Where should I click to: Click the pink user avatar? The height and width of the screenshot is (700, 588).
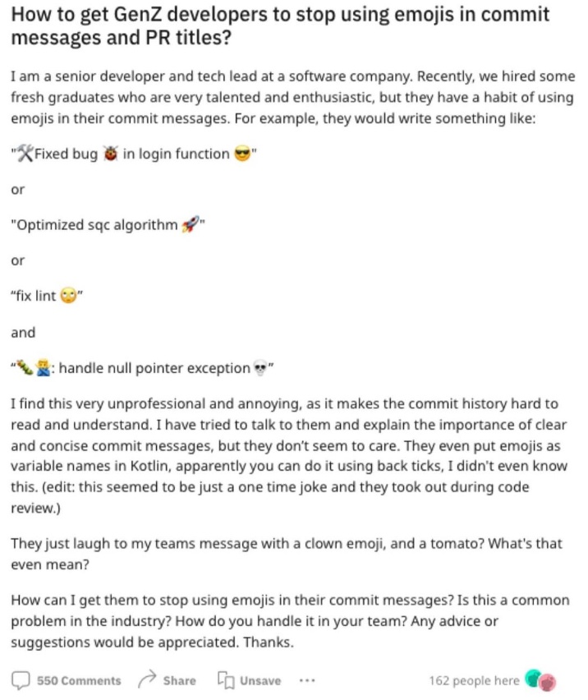[548, 682]
